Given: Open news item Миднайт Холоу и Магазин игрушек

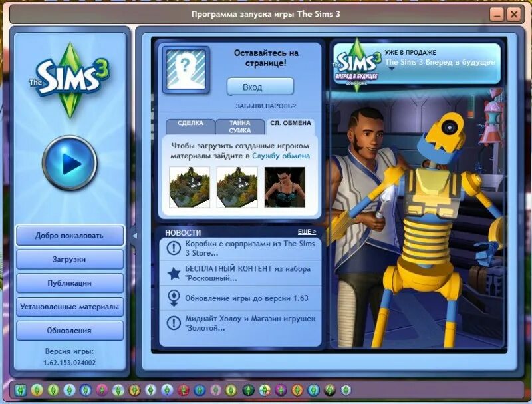Looking at the screenshot, I should (240, 323).
